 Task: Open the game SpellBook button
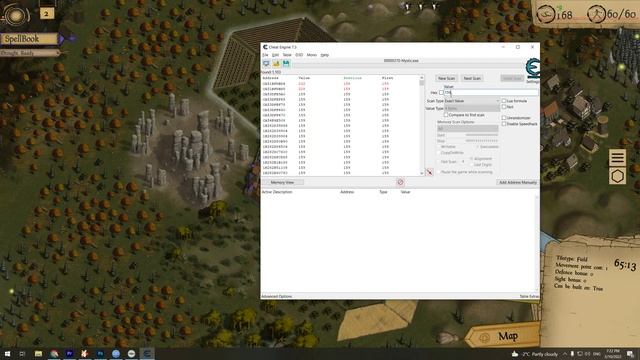click(29, 39)
